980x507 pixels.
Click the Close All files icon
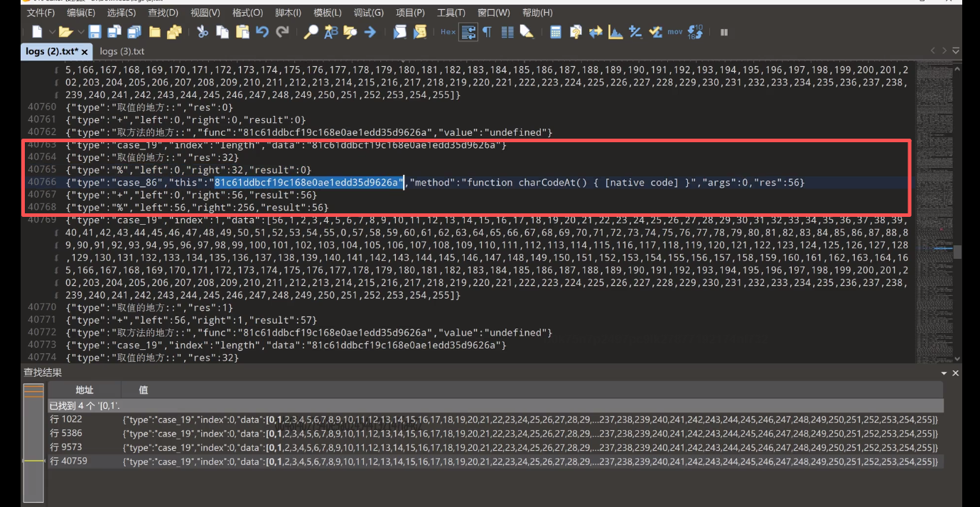click(x=174, y=32)
